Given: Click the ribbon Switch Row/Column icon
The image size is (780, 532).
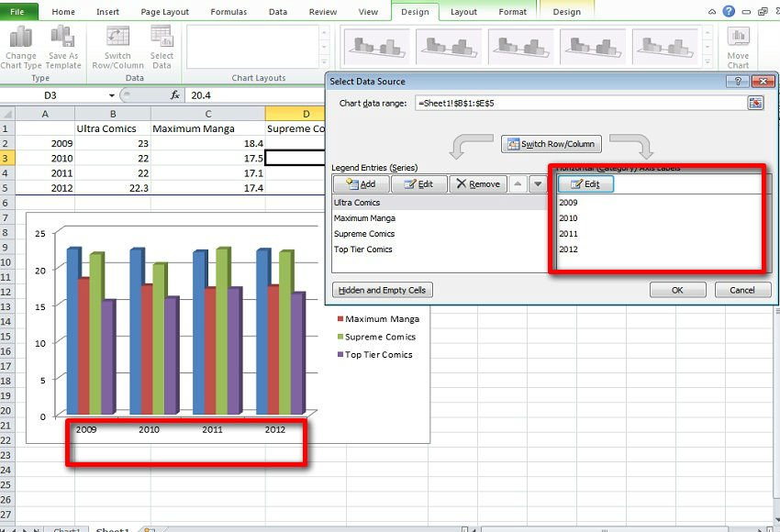Looking at the screenshot, I should (x=117, y=38).
